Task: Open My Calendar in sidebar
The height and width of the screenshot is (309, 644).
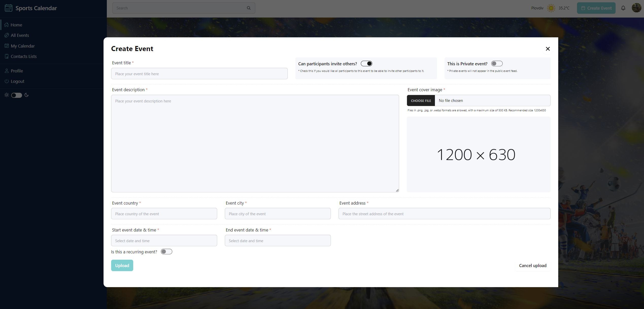Action: pyautogui.click(x=23, y=46)
